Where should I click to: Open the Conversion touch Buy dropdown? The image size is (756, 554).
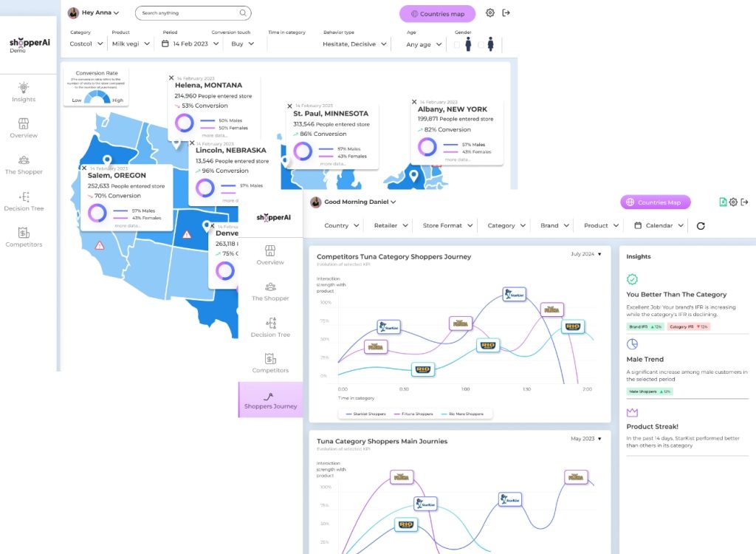(242, 44)
